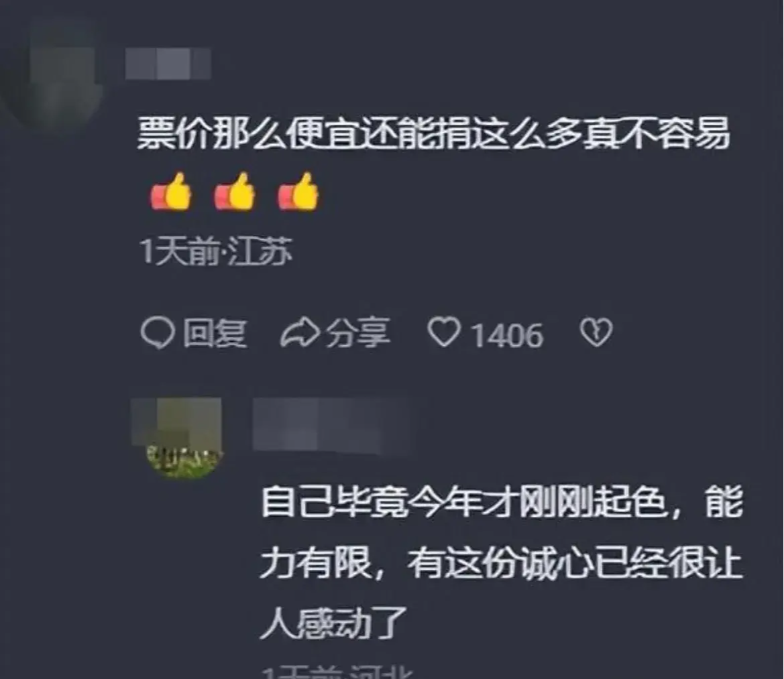784x679 pixels.
Task: Click the comment text starting with 票价那么便宜
Action: pyautogui.click(x=433, y=133)
